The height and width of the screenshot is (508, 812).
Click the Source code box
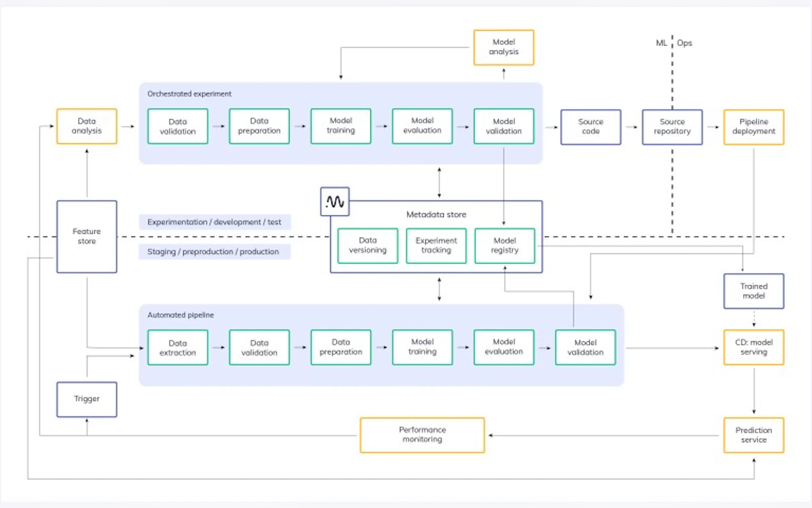pyautogui.click(x=590, y=127)
